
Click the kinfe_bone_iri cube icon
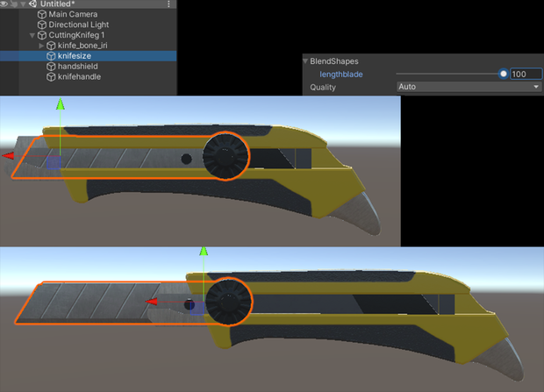pos(51,46)
